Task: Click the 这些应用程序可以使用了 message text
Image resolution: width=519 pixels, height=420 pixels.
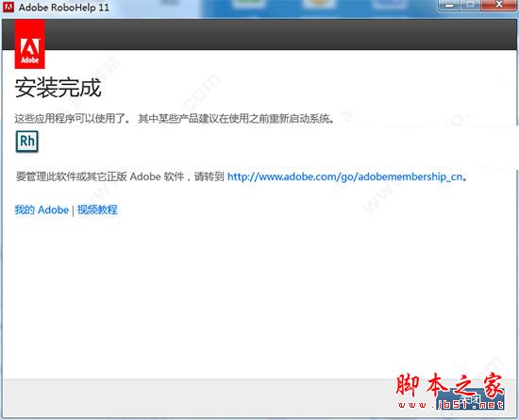Action: coord(74,119)
